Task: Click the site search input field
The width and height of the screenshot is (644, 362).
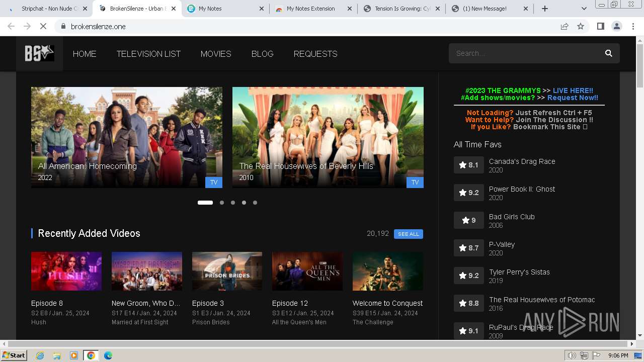Action: point(526,53)
